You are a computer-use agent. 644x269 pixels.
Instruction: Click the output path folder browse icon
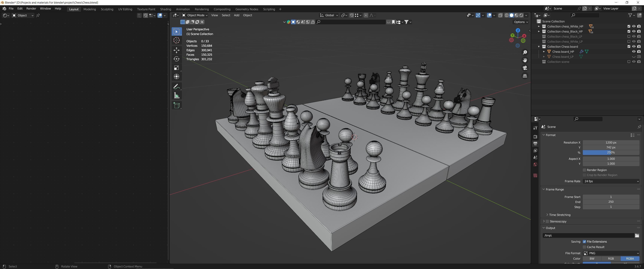point(637,235)
